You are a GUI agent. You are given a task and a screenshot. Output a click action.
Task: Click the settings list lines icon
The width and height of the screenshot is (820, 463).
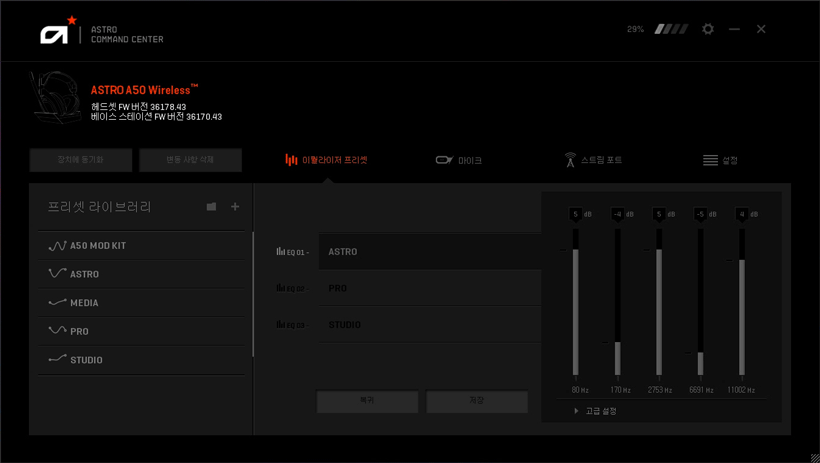710,160
